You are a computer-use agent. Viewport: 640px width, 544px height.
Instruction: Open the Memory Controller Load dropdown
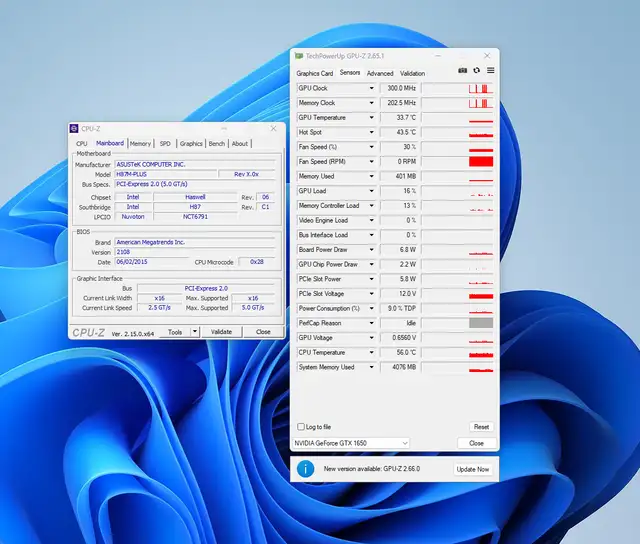pyautogui.click(x=371, y=206)
